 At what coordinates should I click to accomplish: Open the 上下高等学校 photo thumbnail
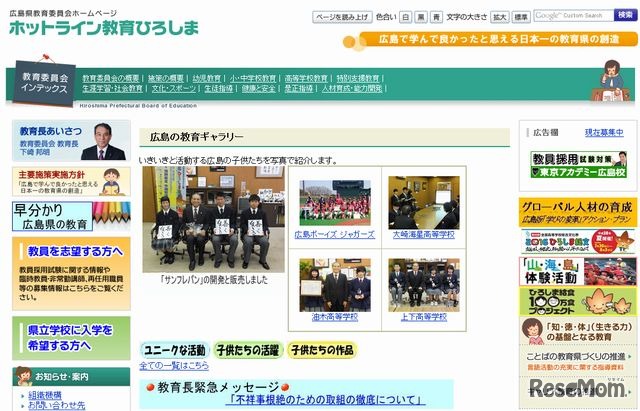424,285
